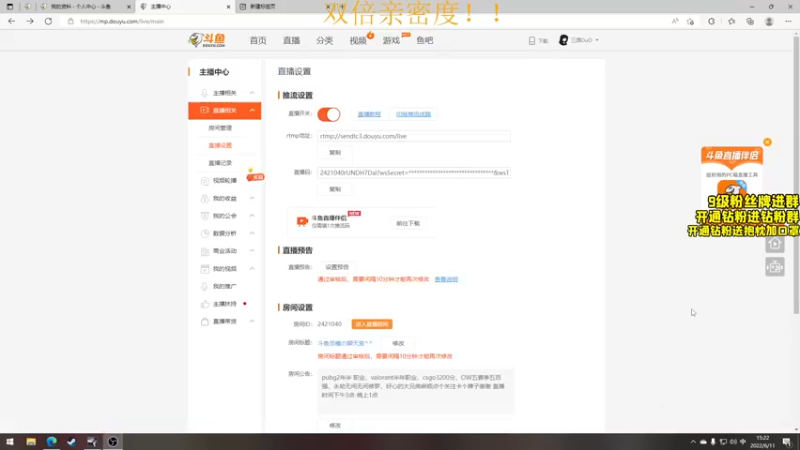Click the rtmp address input field
This screenshot has width=800, height=450.
[413, 136]
